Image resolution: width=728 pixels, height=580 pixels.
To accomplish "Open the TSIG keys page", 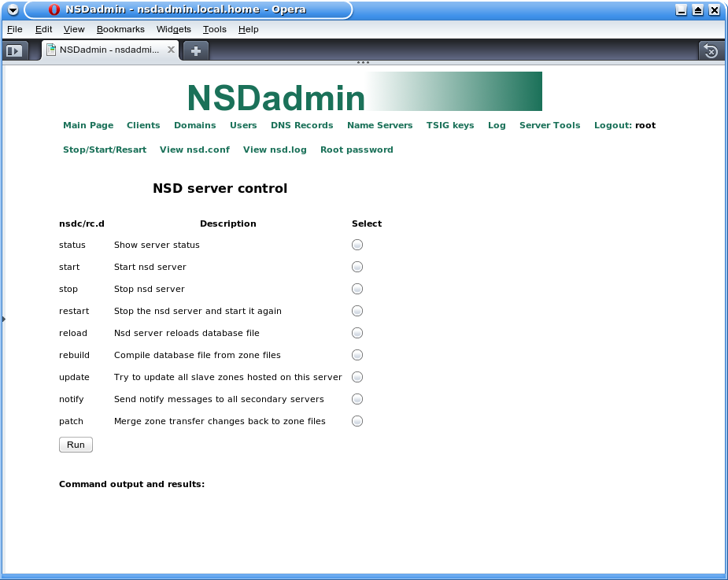I will 450,125.
